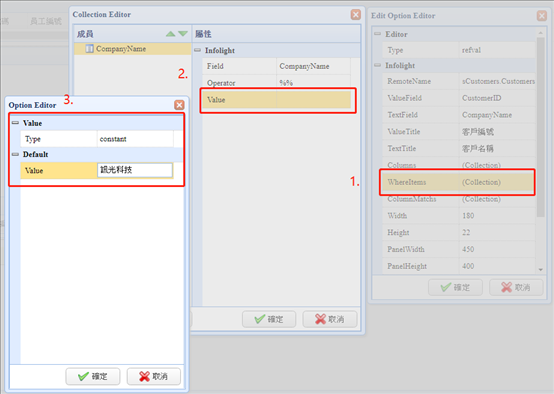Image resolution: width=554 pixels, height=394 pixels.
Task: Collapse the Infolight group in Collection Editor
Action: pyautogui.click(x=197, y=50)
